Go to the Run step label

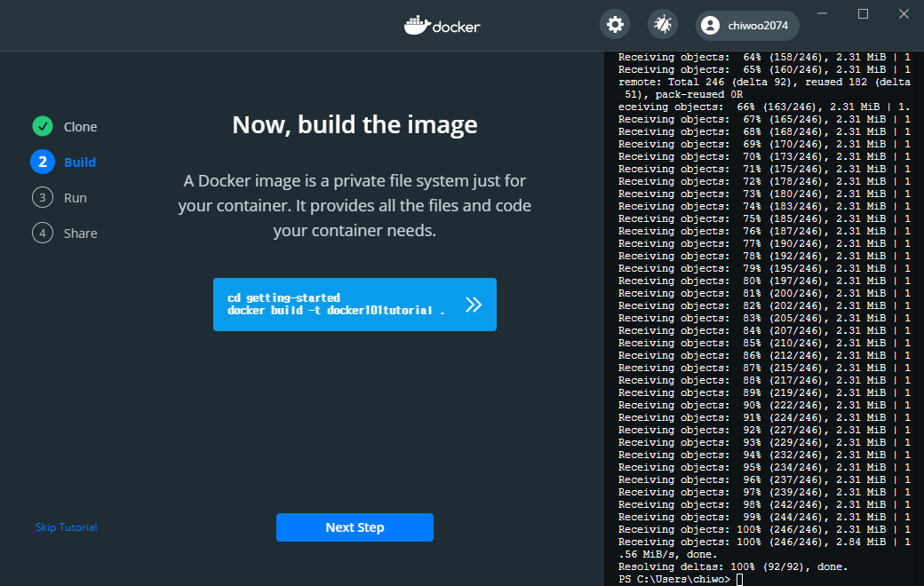pyautogui.click(x=75, y=198)
